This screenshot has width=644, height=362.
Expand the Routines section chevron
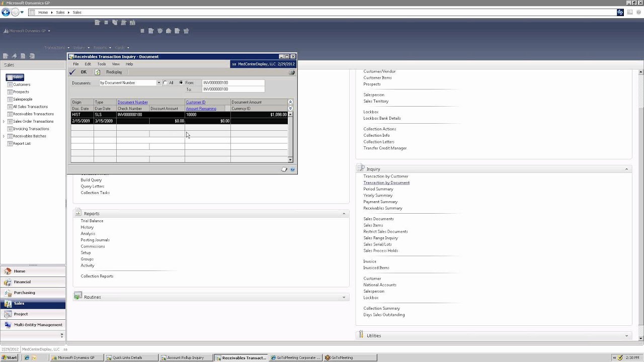tap(344, 297)
